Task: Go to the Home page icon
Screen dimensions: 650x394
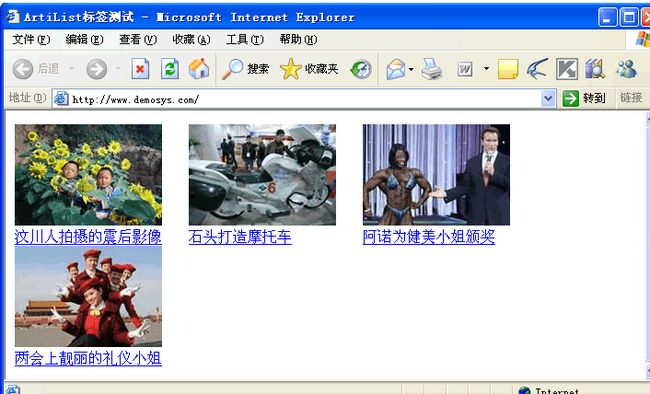Action: pyautogui.click(x=199, y=69)
